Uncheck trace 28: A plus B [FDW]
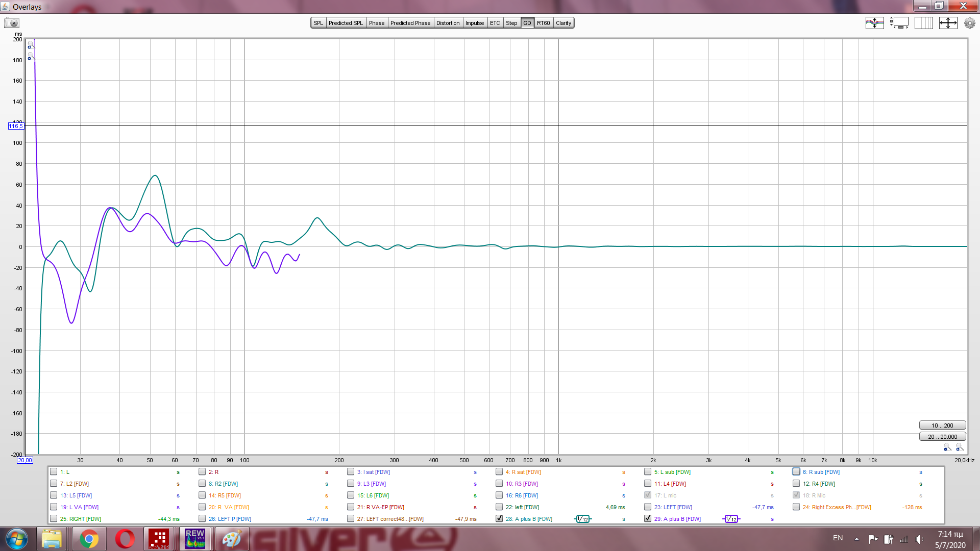 499,518
